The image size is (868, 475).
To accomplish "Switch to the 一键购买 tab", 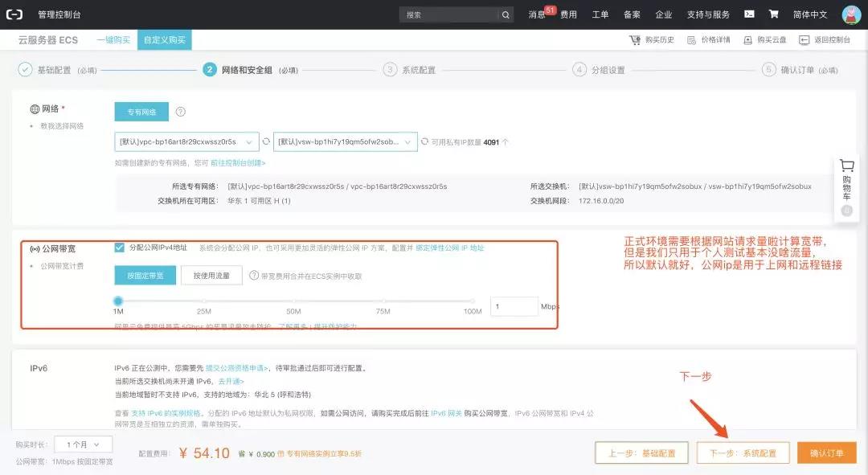I will click(x=113, y=39).
